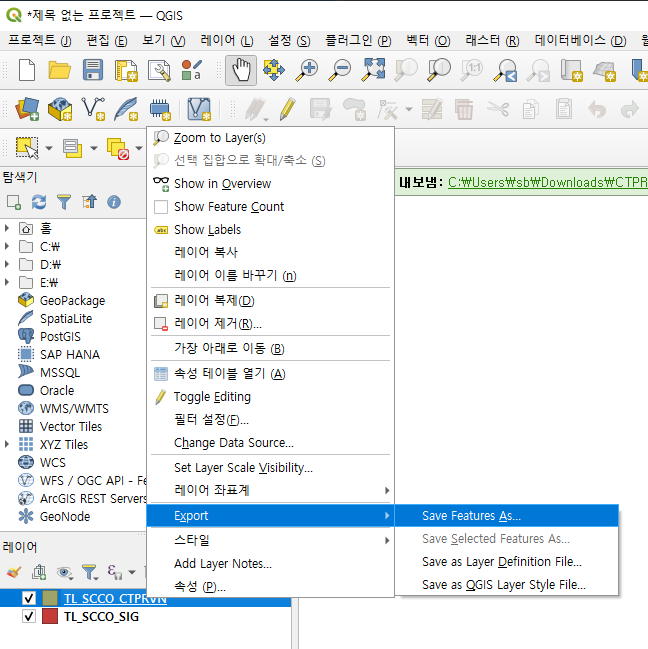Uncheck TL_SCCO_CTPRVN layer visibility

point(29,598)
